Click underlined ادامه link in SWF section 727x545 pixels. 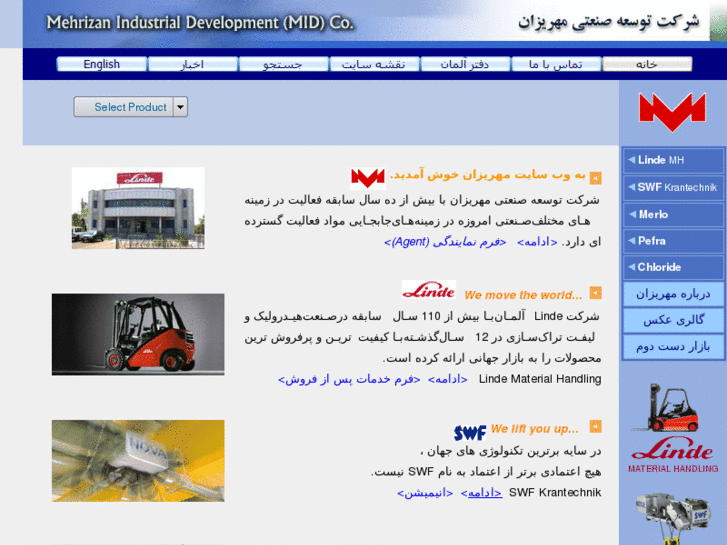click(x=481, y=493)
